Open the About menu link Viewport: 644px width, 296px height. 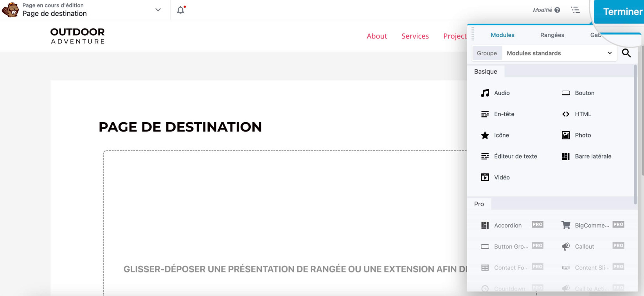377,36
